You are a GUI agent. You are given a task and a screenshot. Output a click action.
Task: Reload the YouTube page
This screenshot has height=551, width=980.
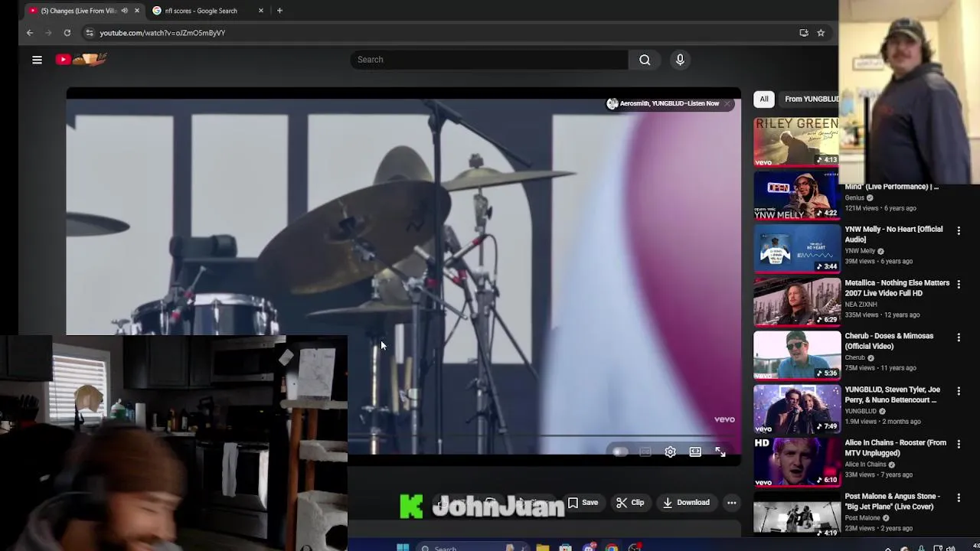pos(67,33)
